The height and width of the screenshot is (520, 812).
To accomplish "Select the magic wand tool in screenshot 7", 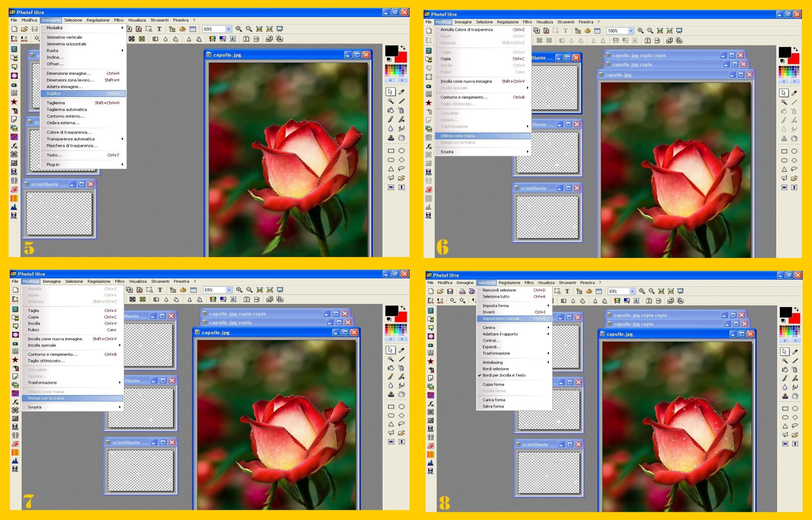I will click(x=391, y=359).
